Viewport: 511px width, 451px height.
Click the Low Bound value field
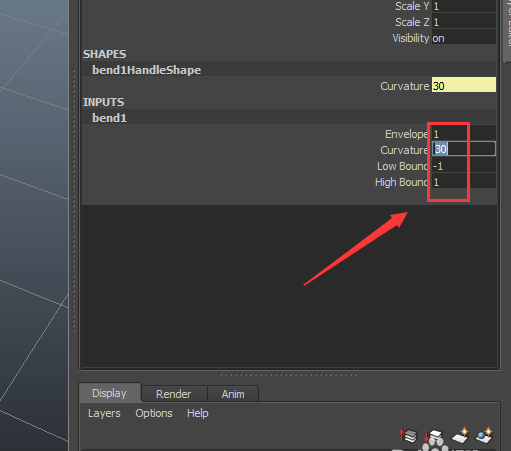(464, 166)
